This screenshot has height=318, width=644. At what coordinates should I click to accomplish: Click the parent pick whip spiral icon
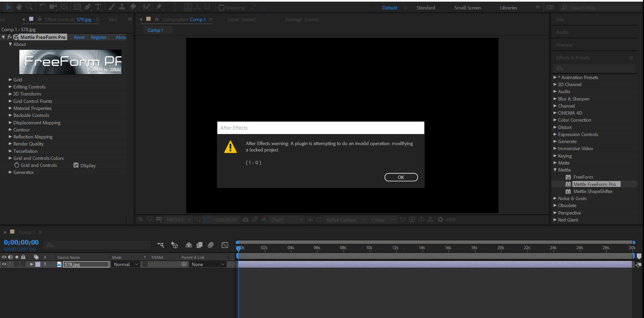coord(184,264)
